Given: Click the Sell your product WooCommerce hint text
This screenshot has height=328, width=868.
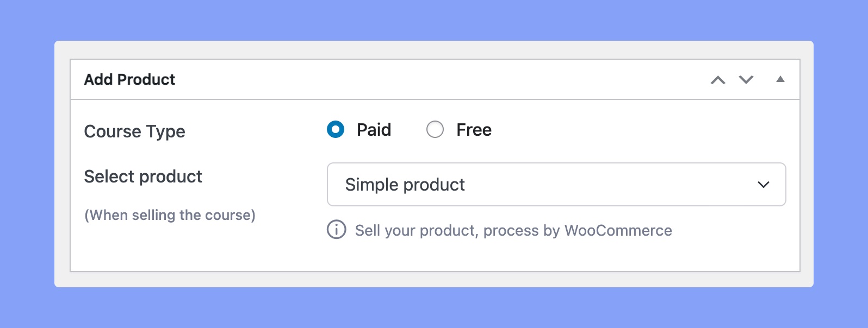Looking at the screenshot, I should 513,230.
